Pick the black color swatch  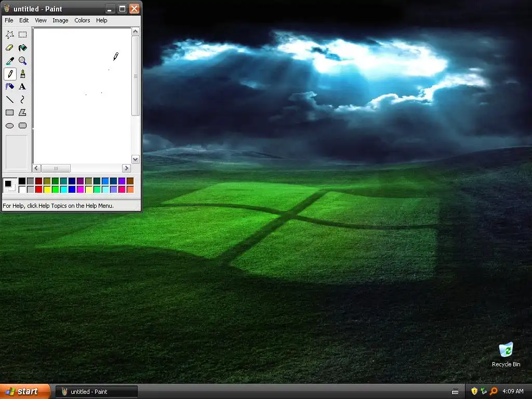22,181
